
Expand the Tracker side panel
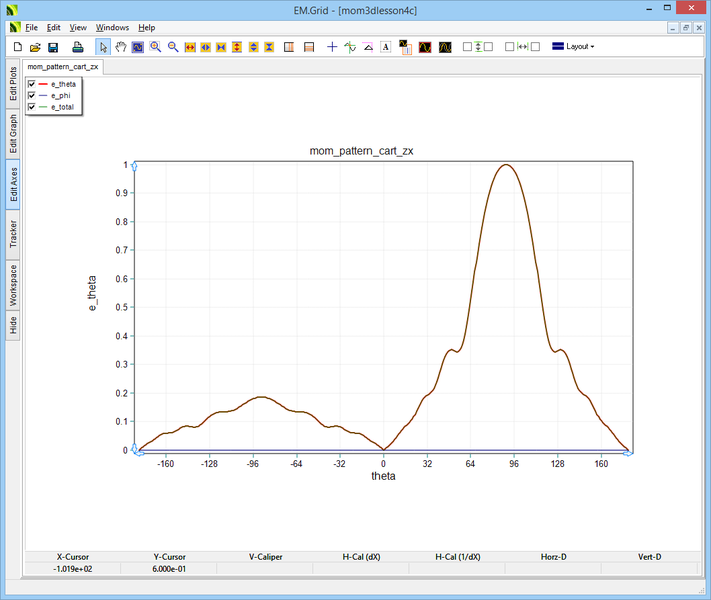pyautogui.click(x=13, y=236)
